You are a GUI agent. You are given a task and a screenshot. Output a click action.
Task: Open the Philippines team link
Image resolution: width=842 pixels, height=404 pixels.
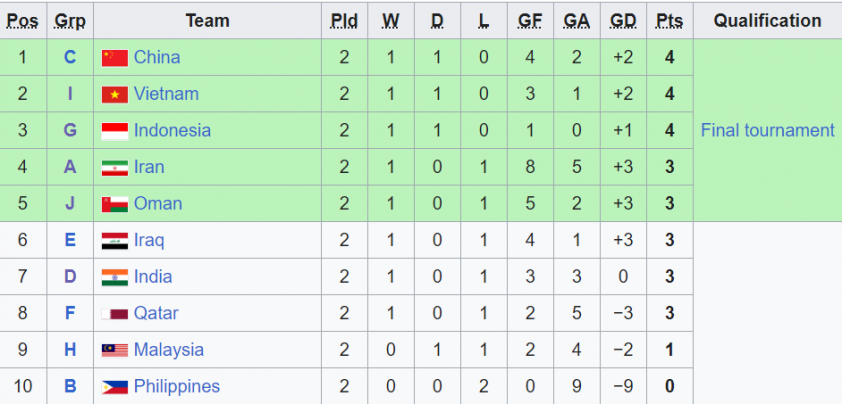177,386
